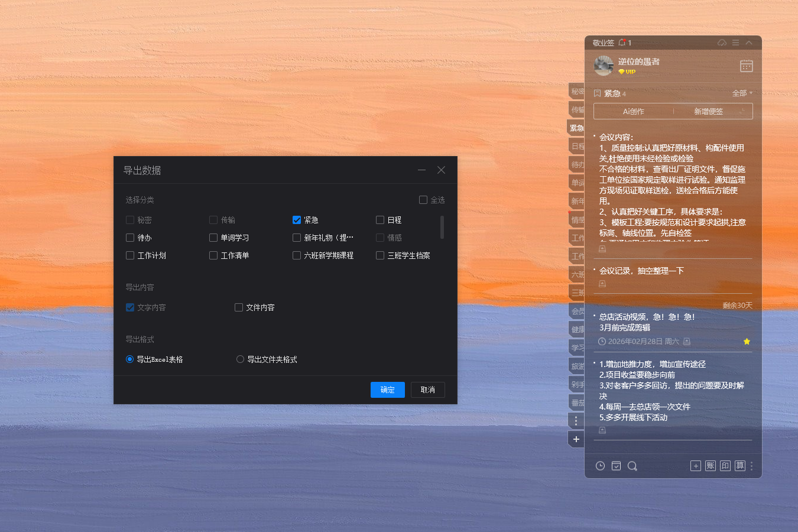
Task: Confirm export by clicking 确定
Action: point(387,390)
